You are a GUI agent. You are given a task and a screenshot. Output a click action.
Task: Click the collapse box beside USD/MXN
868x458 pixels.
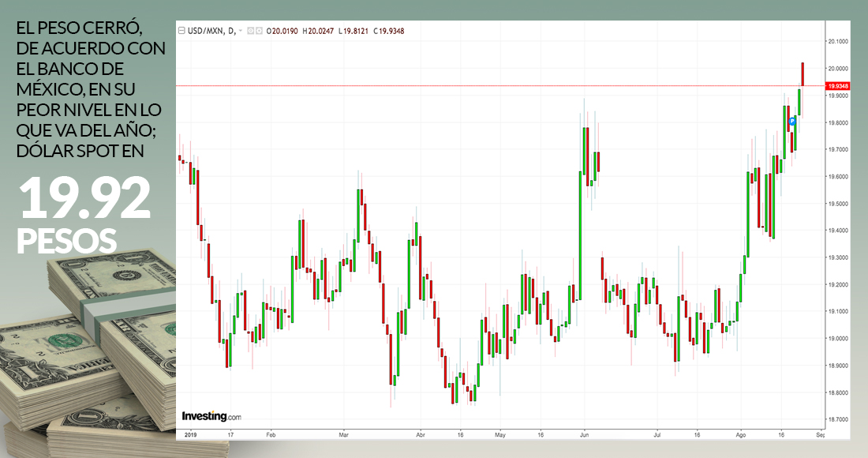(181, 31)
